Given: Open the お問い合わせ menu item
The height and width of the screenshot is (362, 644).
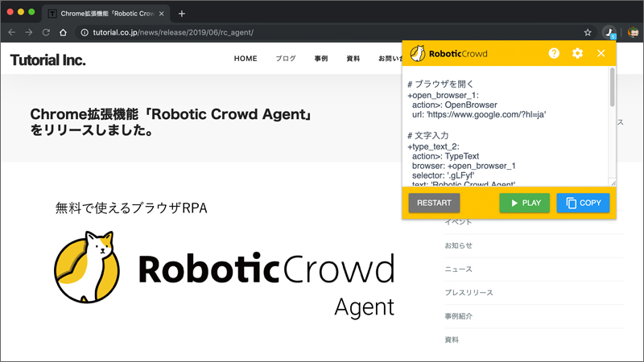Looking at the screenshot, I should pos(390,59).
